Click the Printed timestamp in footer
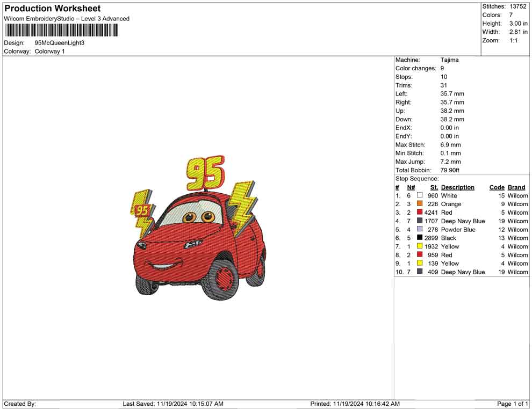Viewport: 532px width, 409px height. (x=355, y=404)
